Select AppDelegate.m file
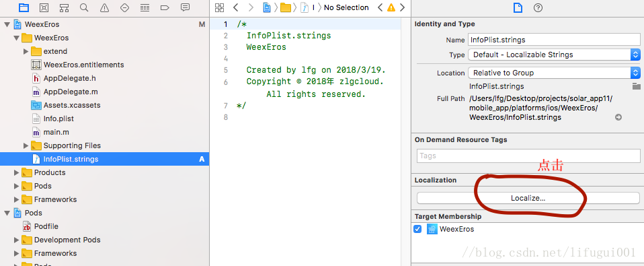This screenshot has width=644, height=266. [x=104, y=92]
